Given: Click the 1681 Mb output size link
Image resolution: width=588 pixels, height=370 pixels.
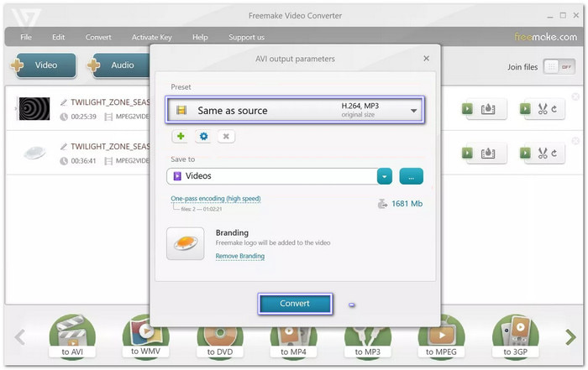Looking at the screenshot, I should point(407,204).
